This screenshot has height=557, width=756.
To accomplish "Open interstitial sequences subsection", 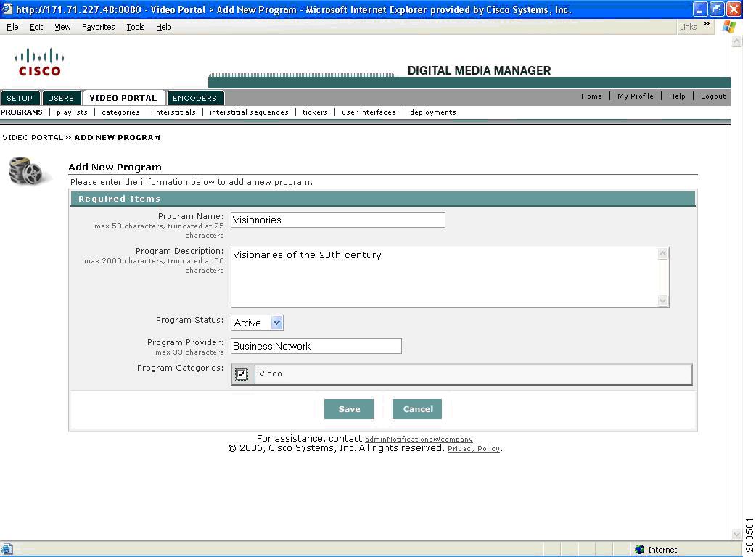I will [x=249, y=112].
